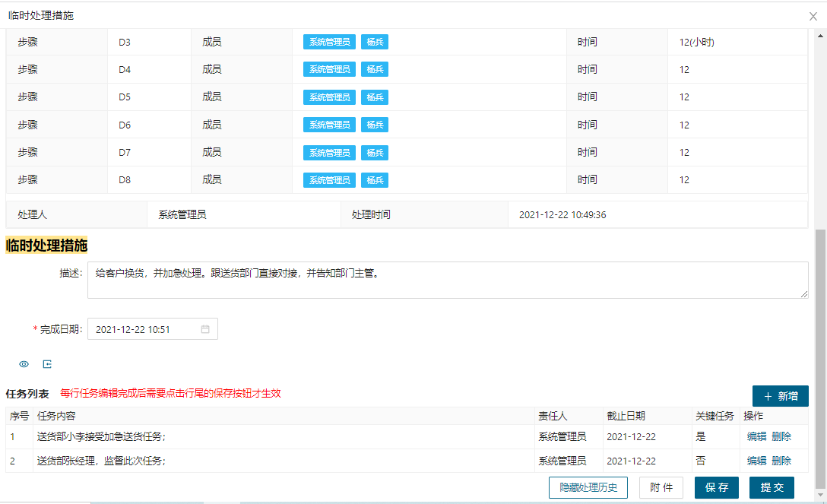
Task: Save the form with 保存
Action: point(716,487)
